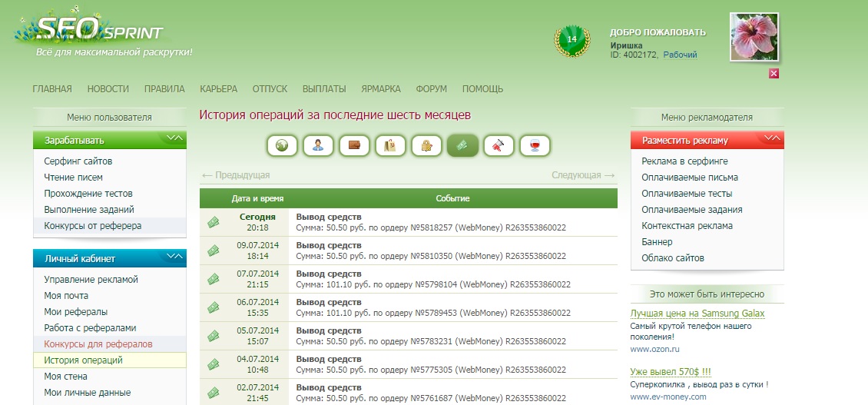
Task: Click the green money bills filter icon
Action: pos(462,146)
